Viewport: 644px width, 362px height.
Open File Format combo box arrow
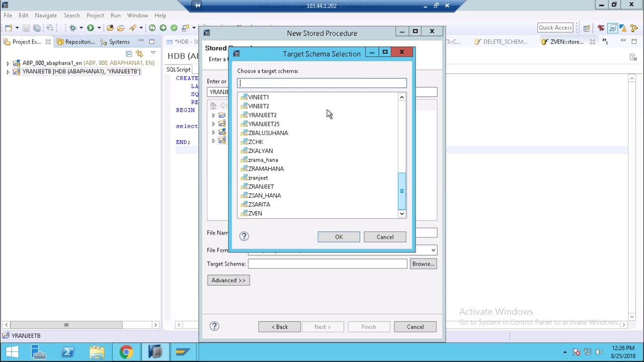click(x=433, y=250)
